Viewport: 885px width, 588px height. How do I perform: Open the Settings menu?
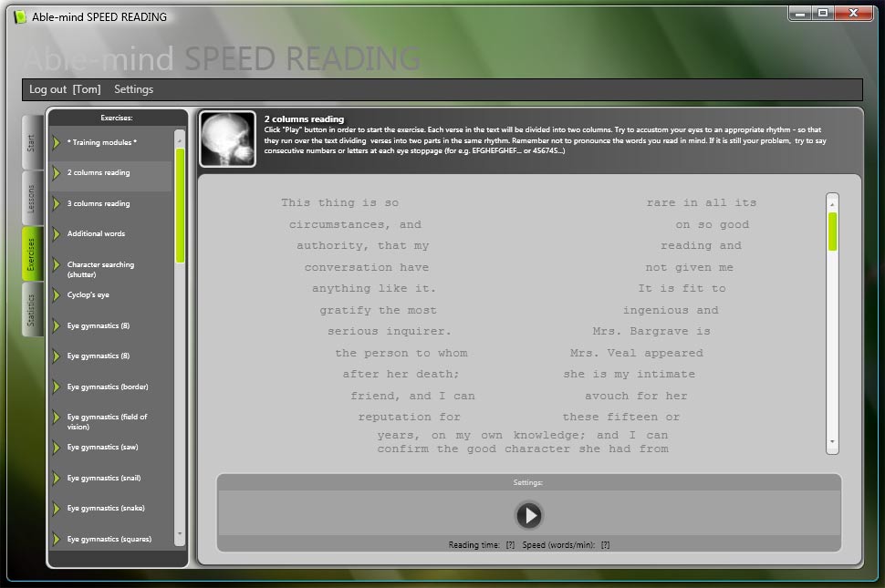(x=134, y=89)
